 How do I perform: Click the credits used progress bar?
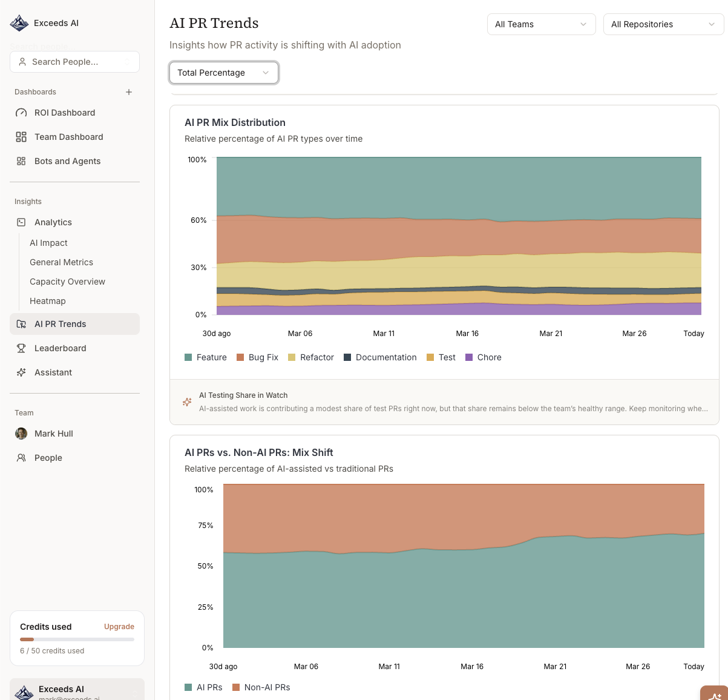pos(77,639)
